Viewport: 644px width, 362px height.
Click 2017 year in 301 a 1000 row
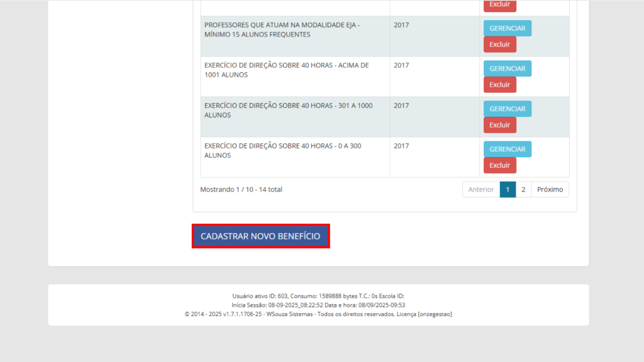[401, 106]
